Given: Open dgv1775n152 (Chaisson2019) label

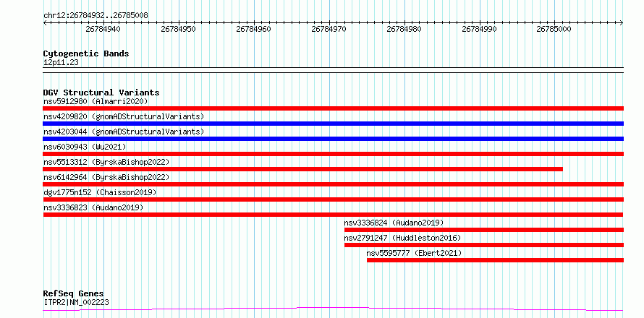Looking at the screenshot, I should pos(100,192).
